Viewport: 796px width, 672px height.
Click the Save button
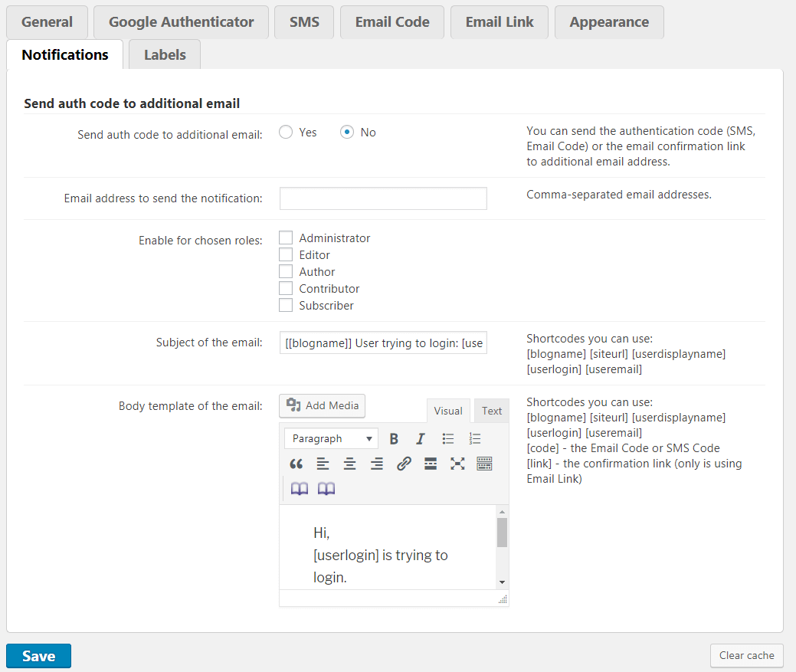pos(38,656)
